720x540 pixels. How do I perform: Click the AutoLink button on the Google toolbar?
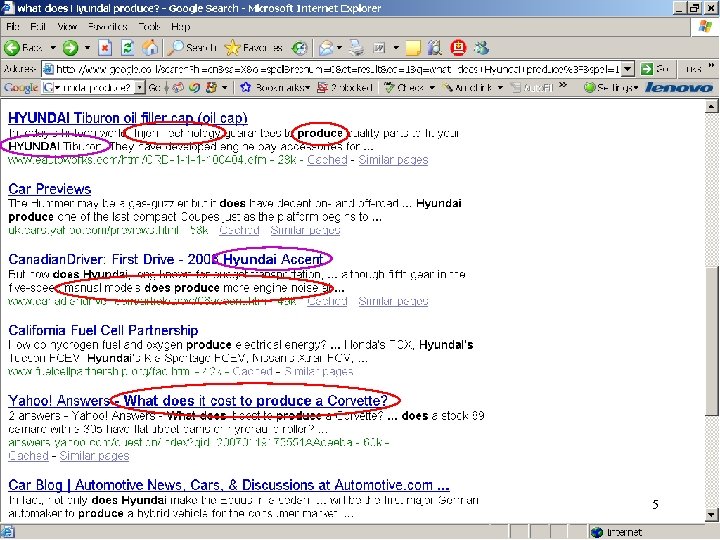[x=468, y=87]
